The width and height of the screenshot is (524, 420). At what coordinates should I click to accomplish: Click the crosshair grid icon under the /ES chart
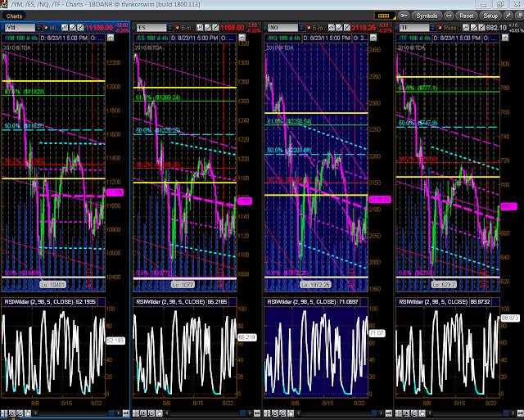pos(136,413)
